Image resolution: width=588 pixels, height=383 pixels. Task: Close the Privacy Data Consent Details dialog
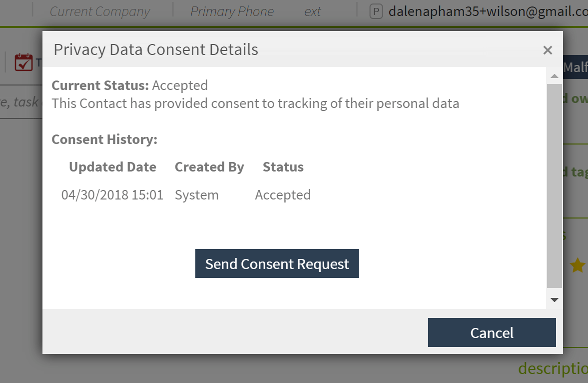[x=548, y=50]
